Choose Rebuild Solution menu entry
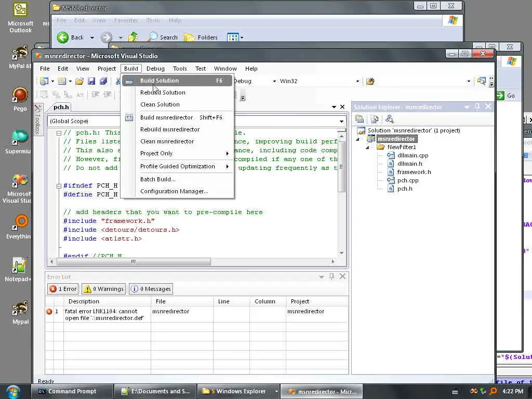The height and width of the screenshot is (399, 532). (178, 92)
